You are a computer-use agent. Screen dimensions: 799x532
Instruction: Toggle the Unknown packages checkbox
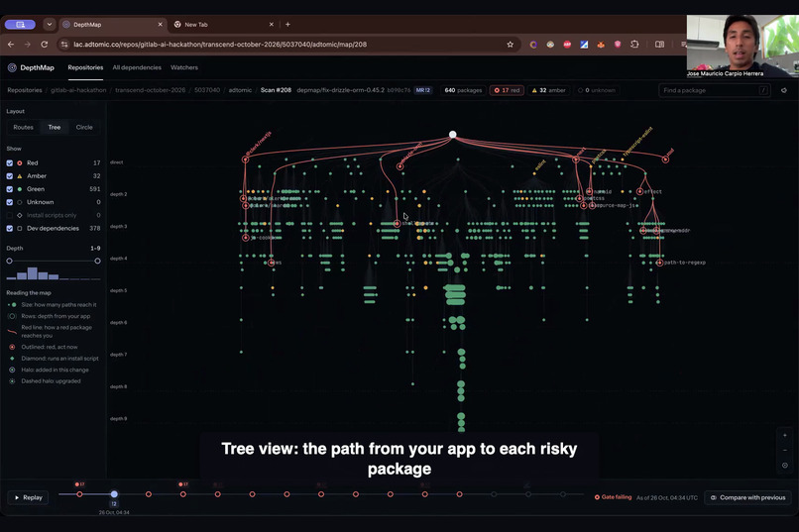click(10, 202)
